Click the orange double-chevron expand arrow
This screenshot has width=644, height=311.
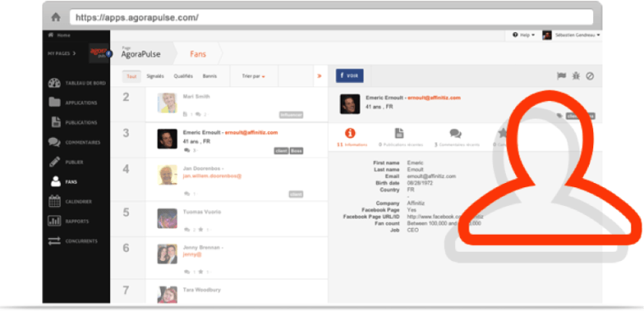(x=319, y=76)
